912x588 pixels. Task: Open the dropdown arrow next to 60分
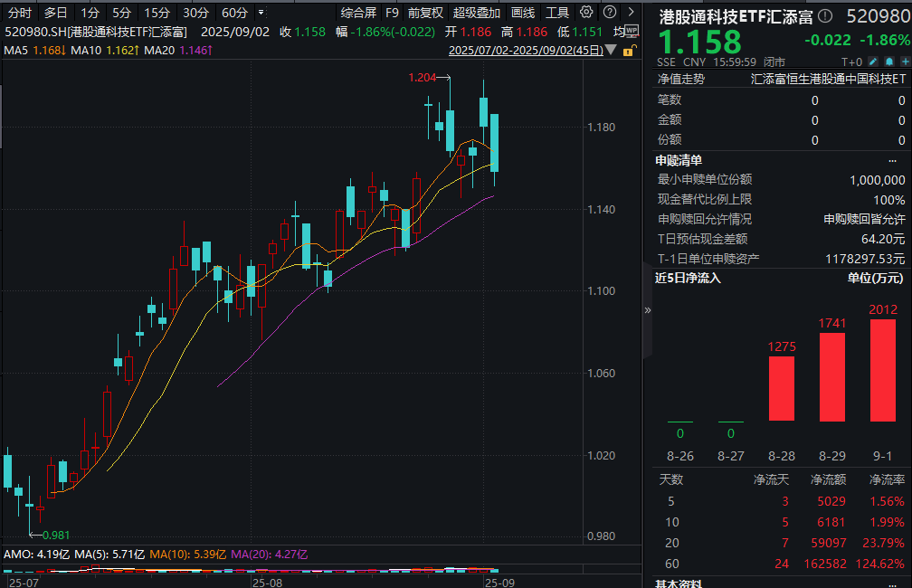tap(262, 12)
